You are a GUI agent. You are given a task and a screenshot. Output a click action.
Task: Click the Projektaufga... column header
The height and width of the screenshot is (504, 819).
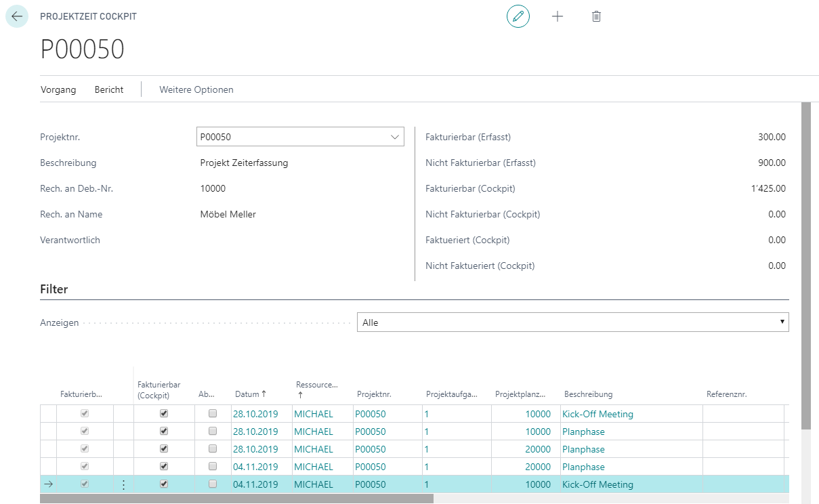(x=453, y=394)
